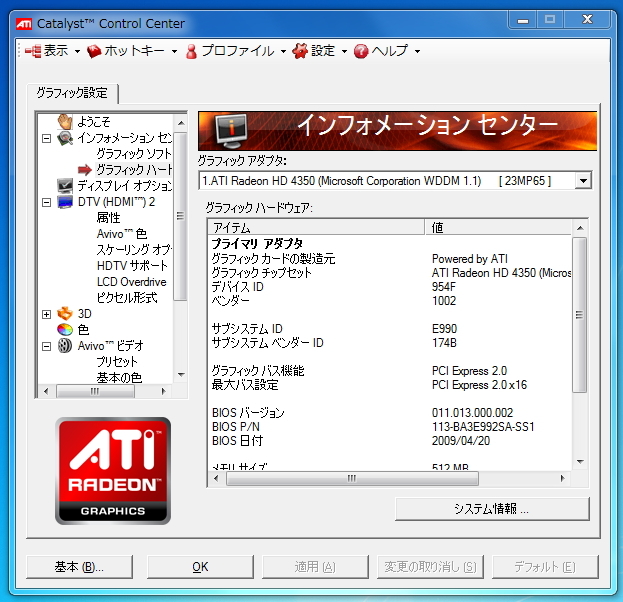The image size is (623, 602).
Task: Click the 基本 (B) button
Action: 79,567
